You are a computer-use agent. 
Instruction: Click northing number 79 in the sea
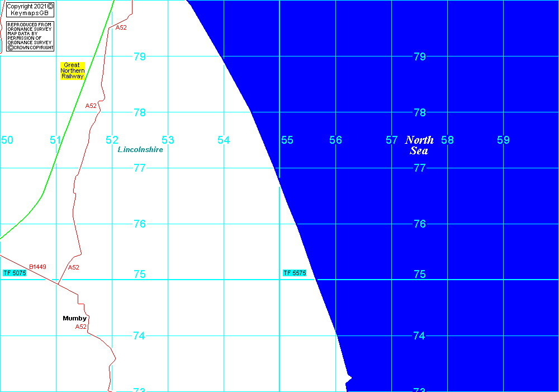click(419, 56)
